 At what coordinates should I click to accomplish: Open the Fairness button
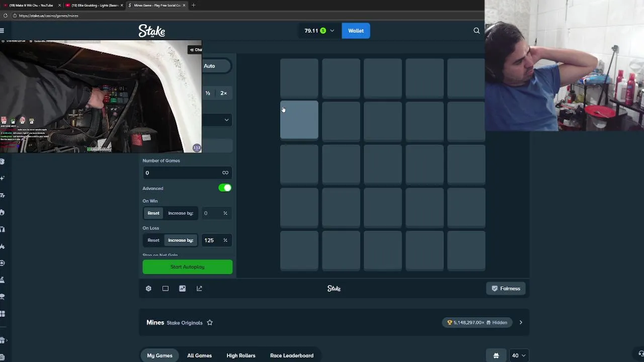coord(506,289)
